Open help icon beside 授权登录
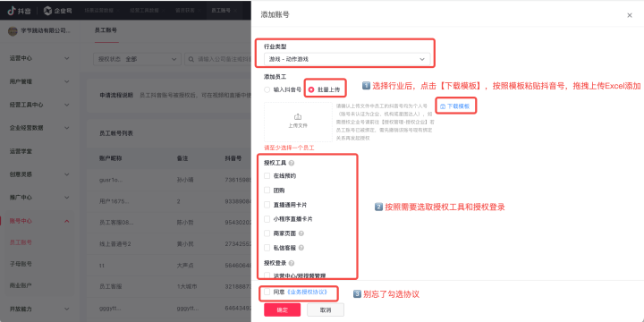The width and height of the screenshot is (644, 322). click(x=292, y=263)
